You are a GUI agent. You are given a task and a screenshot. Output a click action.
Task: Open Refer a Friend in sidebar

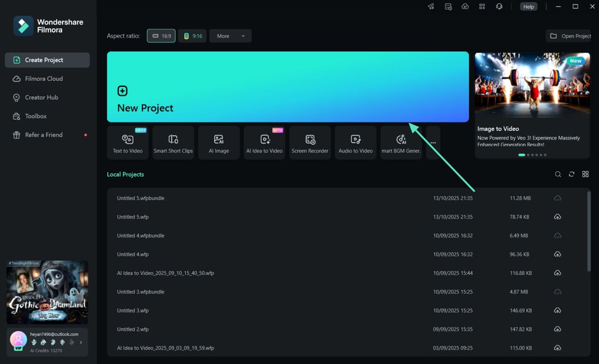click(47, 135)
